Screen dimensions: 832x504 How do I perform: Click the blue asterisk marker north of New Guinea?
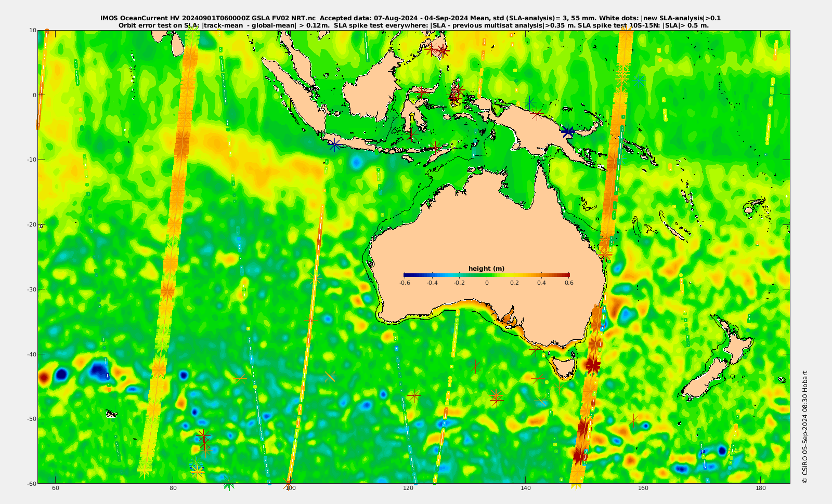[530, 102]
